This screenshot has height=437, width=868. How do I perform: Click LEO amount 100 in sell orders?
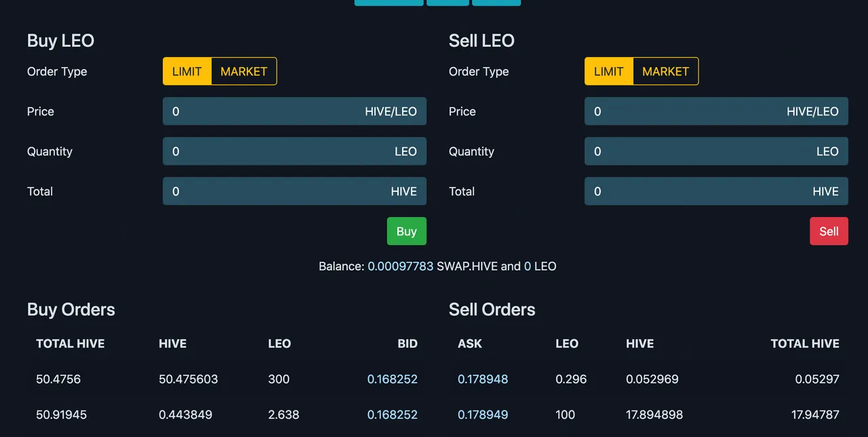[x=565, y=415]
